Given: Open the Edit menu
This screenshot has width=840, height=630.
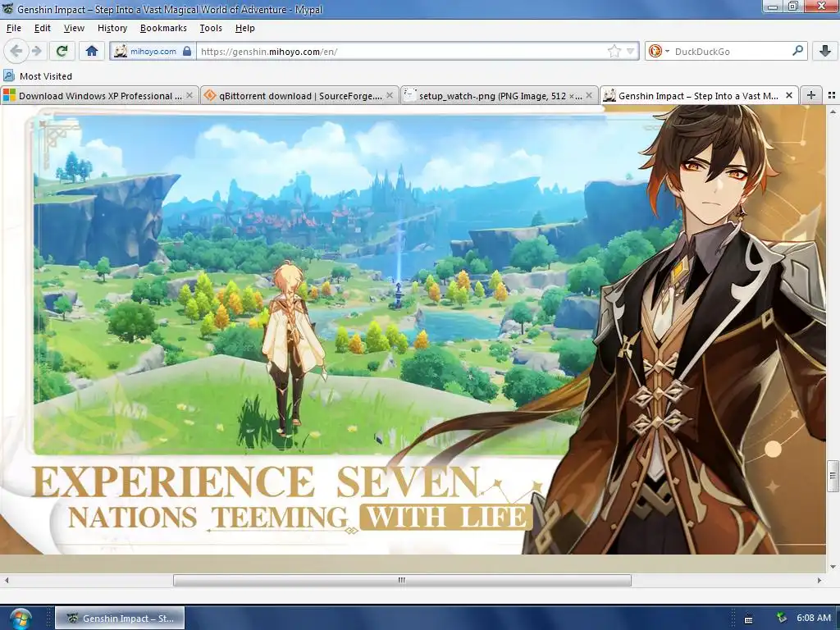Looking at the screenshot, I should click(43, 28).
